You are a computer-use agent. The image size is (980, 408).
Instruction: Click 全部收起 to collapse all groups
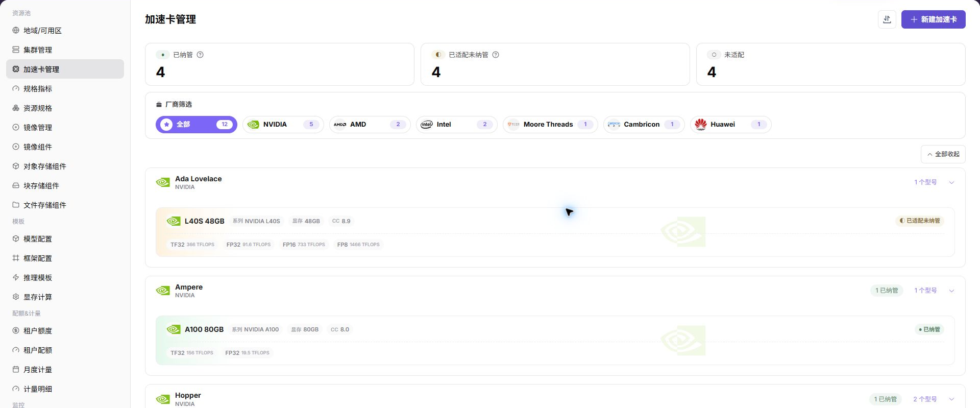[943, 154]
